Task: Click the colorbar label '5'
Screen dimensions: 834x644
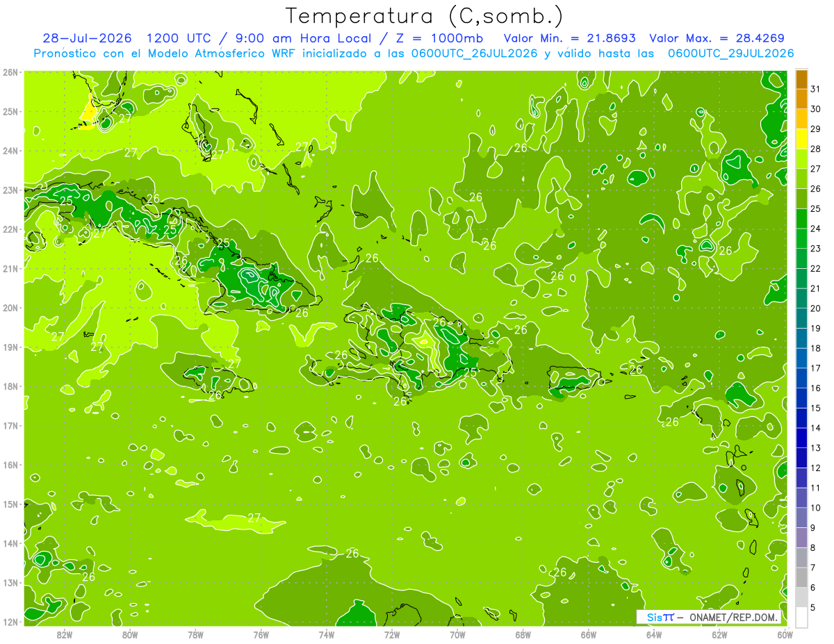Action: click(x=814, y=608)
